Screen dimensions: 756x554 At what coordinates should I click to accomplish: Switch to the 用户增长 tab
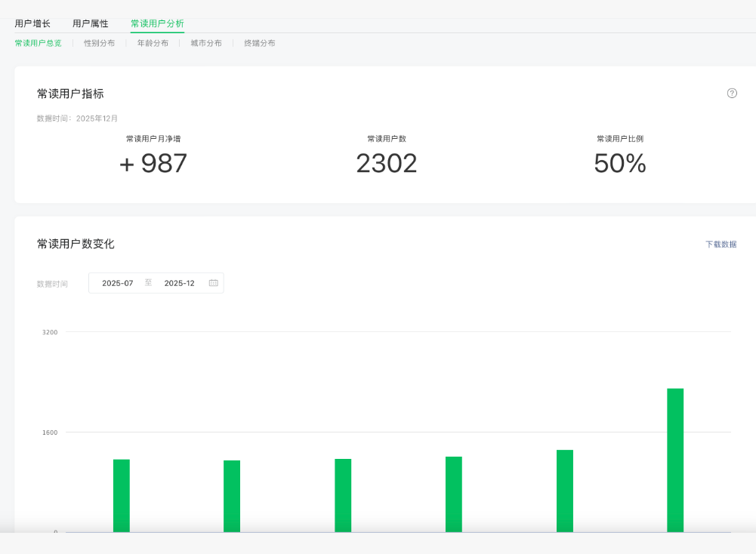pyautogui.click(x=32, y=24)
